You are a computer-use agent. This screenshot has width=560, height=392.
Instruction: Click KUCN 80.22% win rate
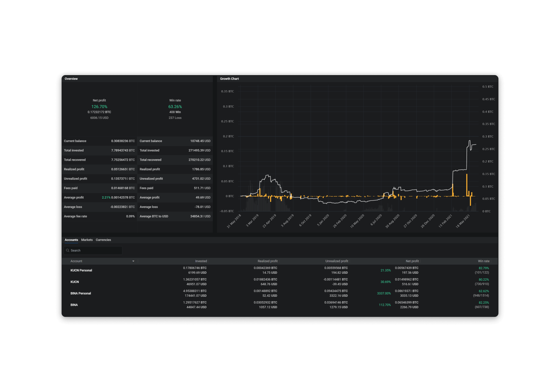pos(484,280)
